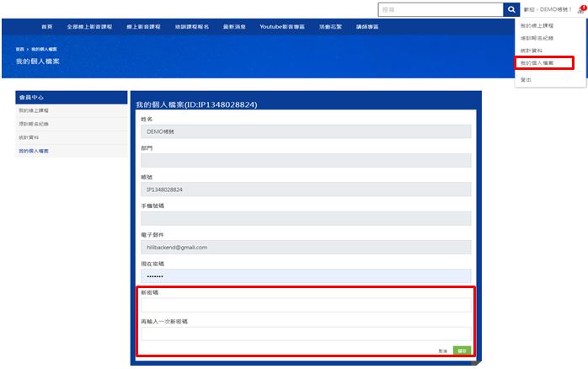Click the 再輸入一次新密碼 input field
Screen dimensions: 588x369
tap(305, 333)
